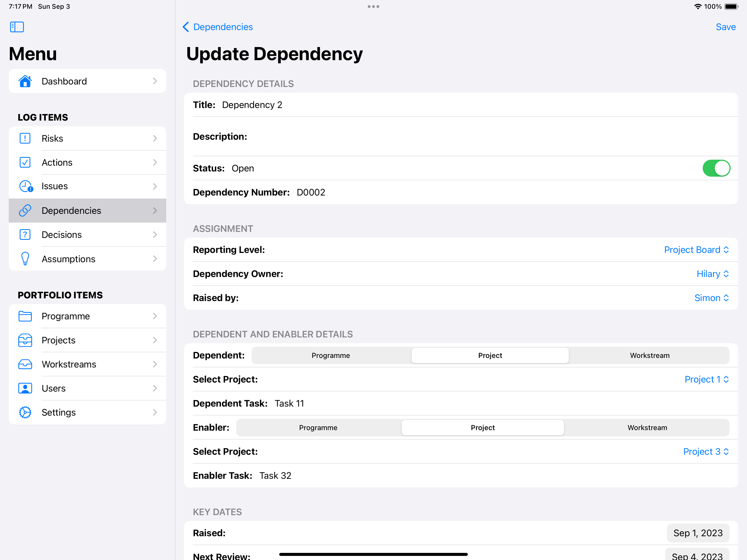
Task: Save the dependency changes
Action: click(x=725, y=27)
